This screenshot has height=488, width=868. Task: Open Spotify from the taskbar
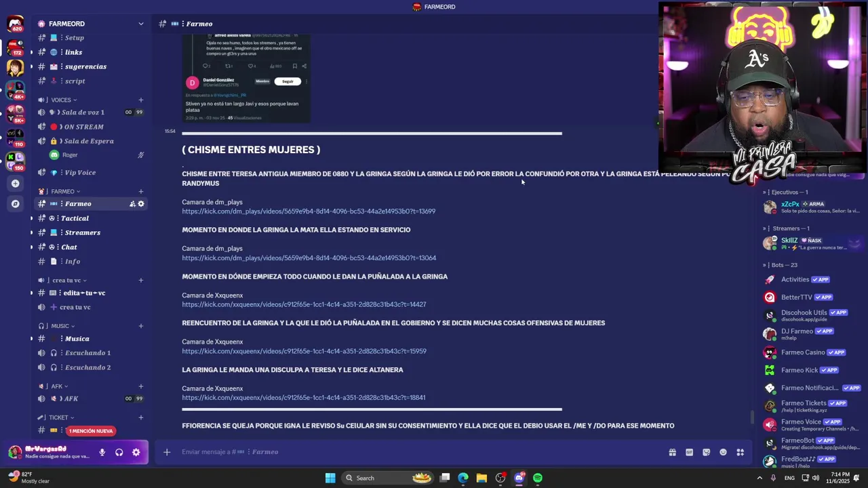(x=538, y=478)
